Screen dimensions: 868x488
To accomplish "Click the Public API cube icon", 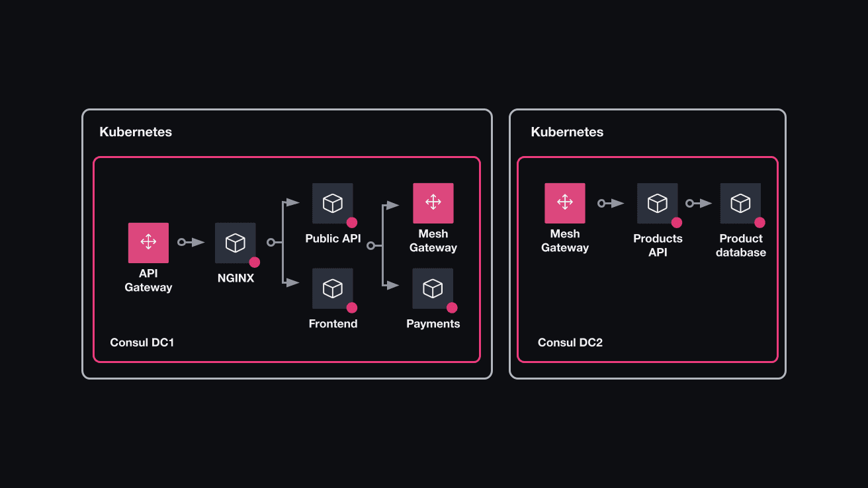I will tap(333, 203).
